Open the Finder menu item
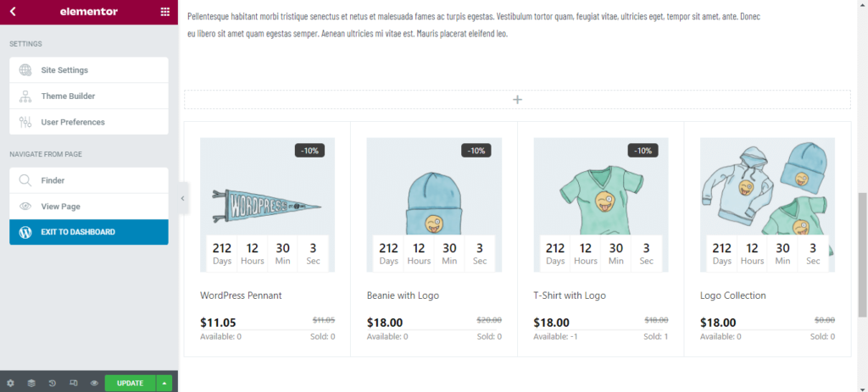Viewport: 868px width, 392px height. (x=53, y=180)
